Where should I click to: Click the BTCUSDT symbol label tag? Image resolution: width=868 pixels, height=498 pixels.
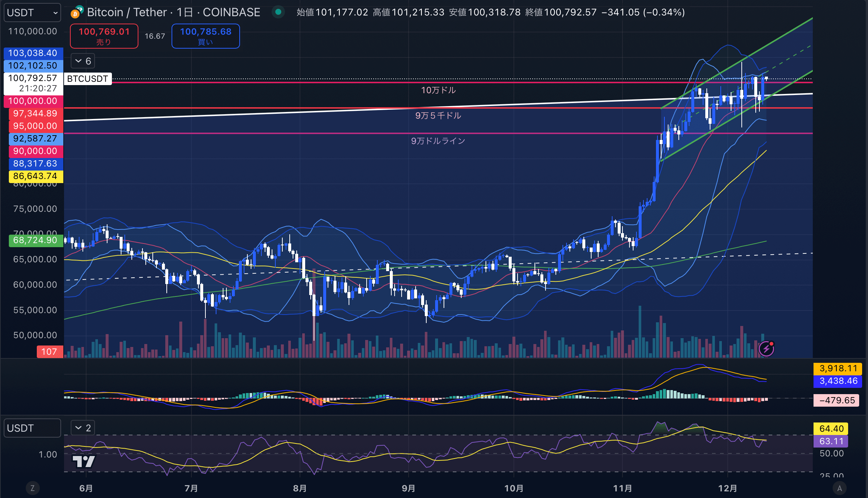point(88,79)
